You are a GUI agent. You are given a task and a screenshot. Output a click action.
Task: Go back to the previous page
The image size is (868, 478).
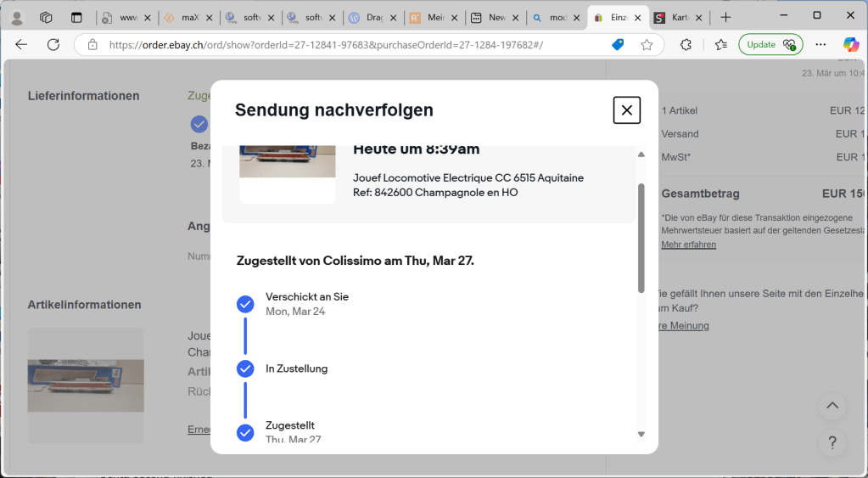(21, 45)
